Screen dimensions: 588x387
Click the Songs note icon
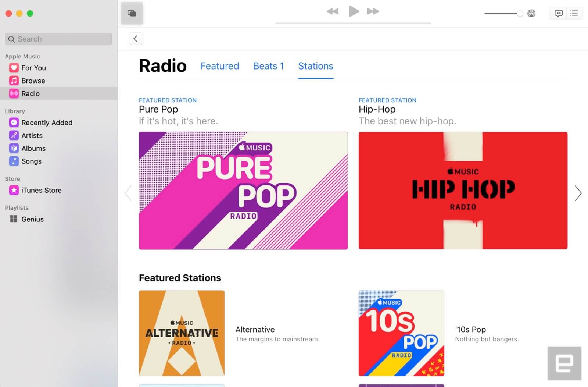(14, 161)
